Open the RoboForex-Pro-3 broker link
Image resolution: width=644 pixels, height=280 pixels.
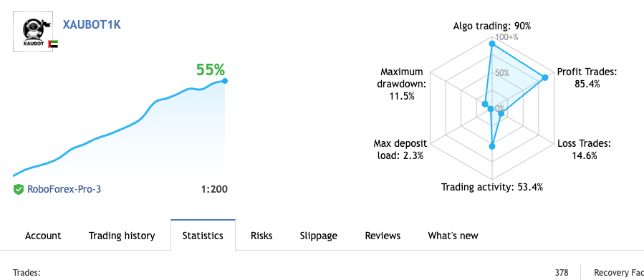click(x=64, y=189)
